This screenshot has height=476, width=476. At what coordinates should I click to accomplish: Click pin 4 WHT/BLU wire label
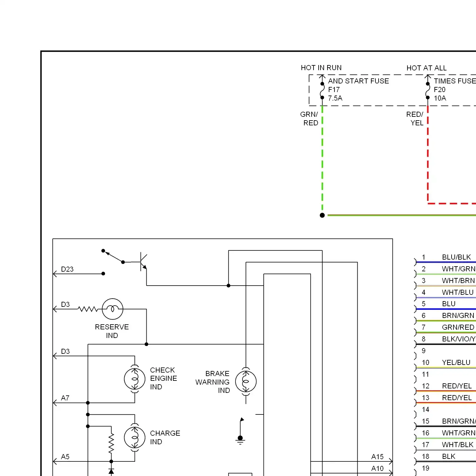458,292
